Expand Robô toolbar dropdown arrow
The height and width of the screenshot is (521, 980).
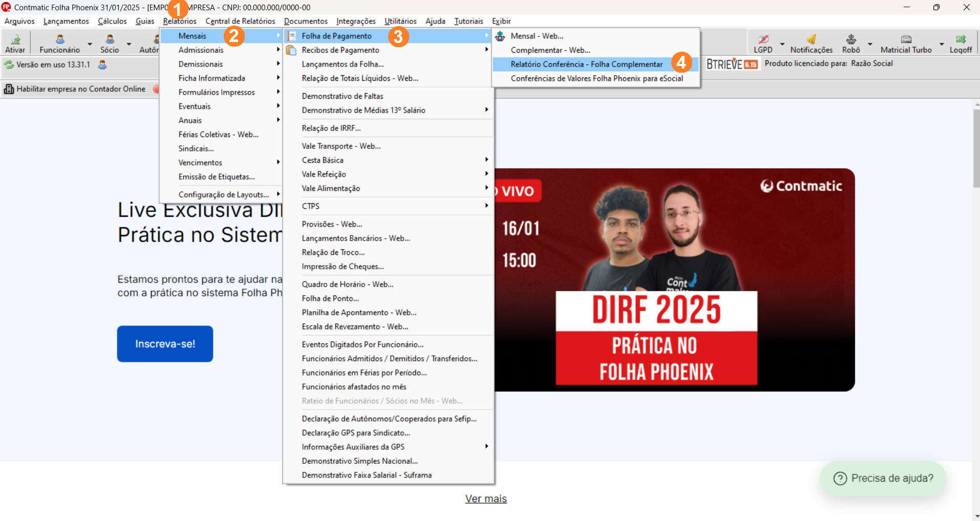point(870,44)
